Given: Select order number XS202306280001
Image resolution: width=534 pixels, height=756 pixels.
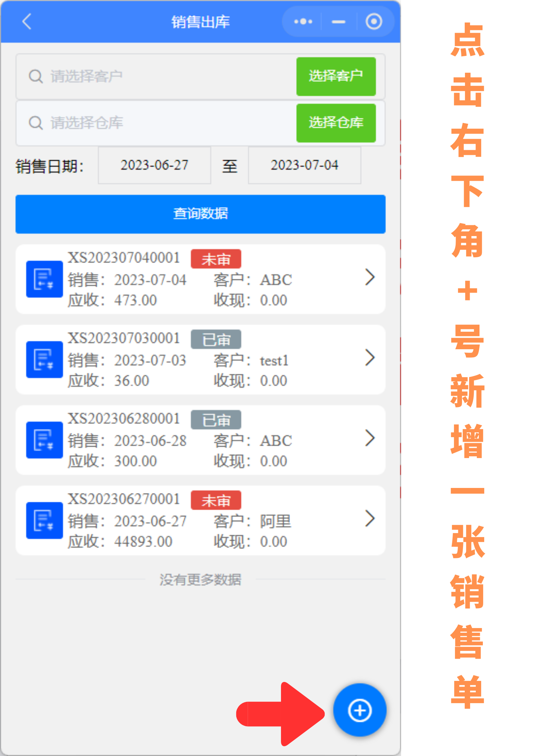Looking at the screenshot, I should tap(124, 419).
